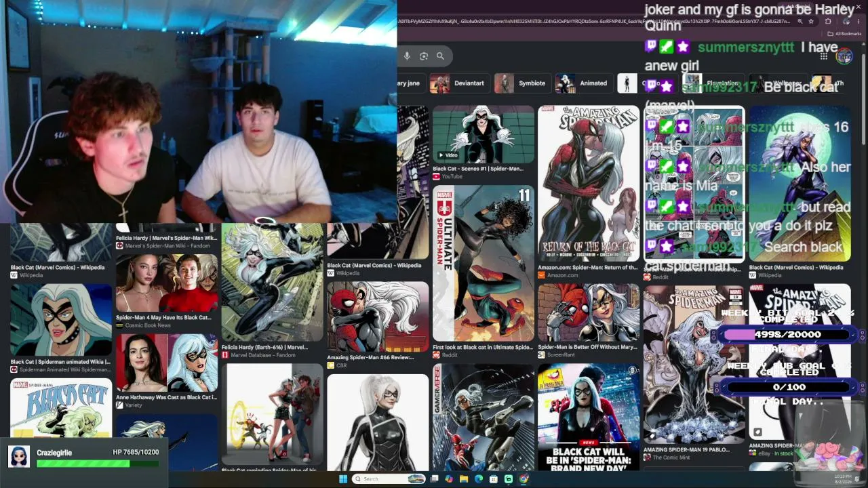Open the Anne Hathaway Black Cat image
Screen dimensions: 868x488
[x=167, y=363]
